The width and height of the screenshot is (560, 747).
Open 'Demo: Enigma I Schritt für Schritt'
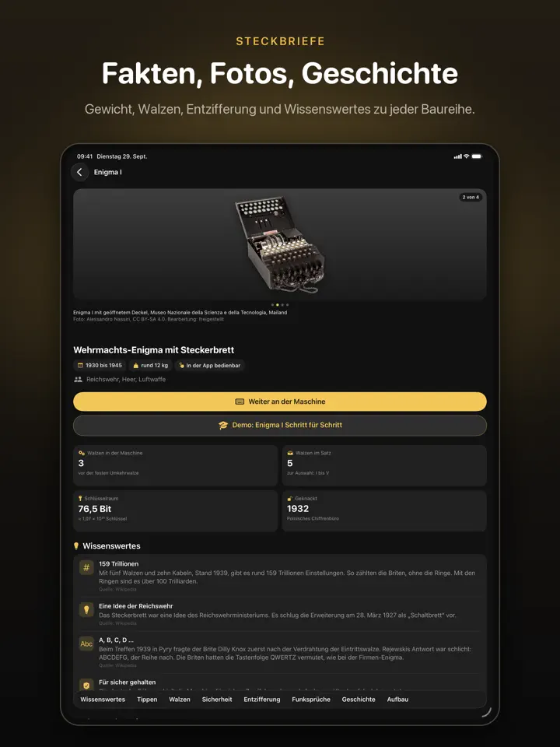click(x=280, y=425)
